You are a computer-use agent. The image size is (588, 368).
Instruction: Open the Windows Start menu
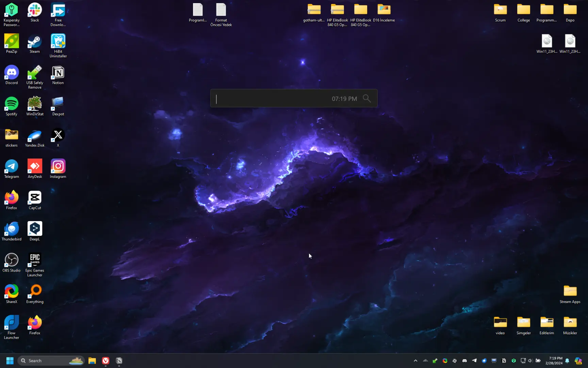pyautogui.click(x=10, y=361)
